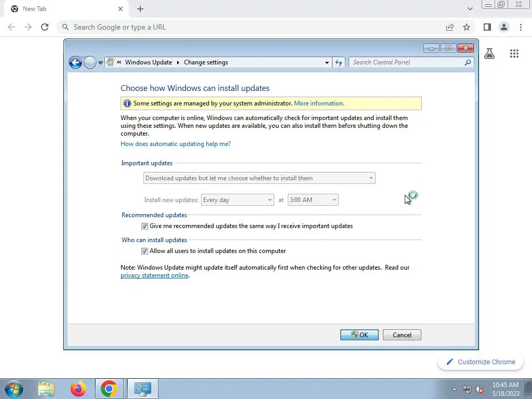The width and height of the screenshot is (532, 399).
Task: Open the taskbar clock showing 10:45 AM
Action: (x=506, y=389)
